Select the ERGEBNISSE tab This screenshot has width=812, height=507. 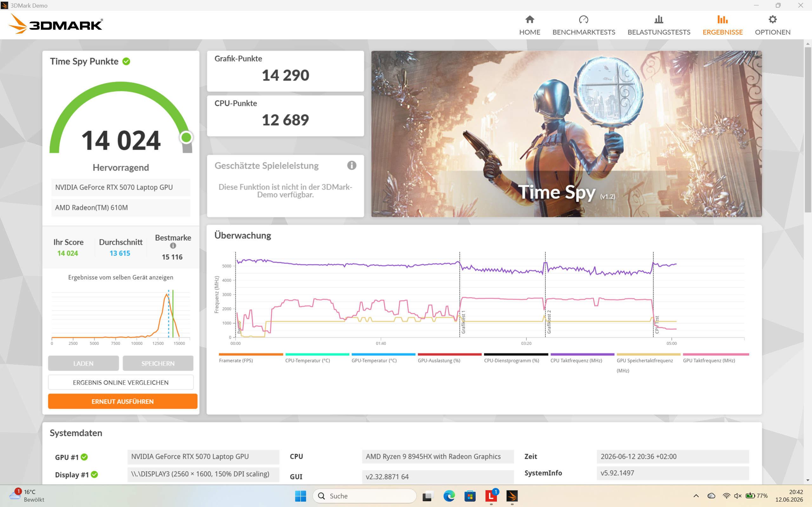coord(723,25)
